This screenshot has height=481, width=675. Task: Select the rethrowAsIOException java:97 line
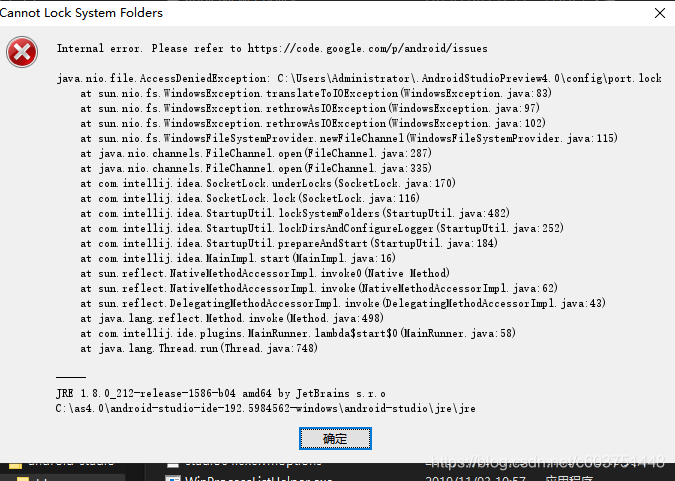click(310, 109)
